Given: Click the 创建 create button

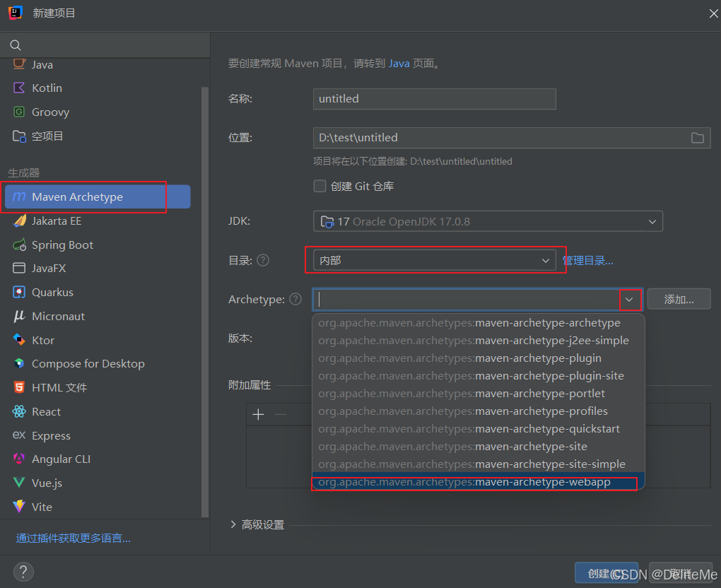Looking at the screenshot, I should tap(606, 573).
